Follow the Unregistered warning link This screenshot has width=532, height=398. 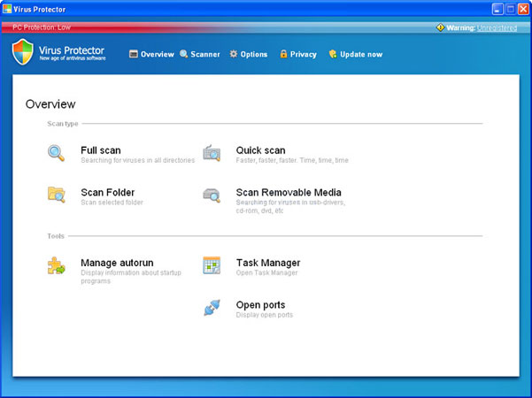click(x=497, y=27)
